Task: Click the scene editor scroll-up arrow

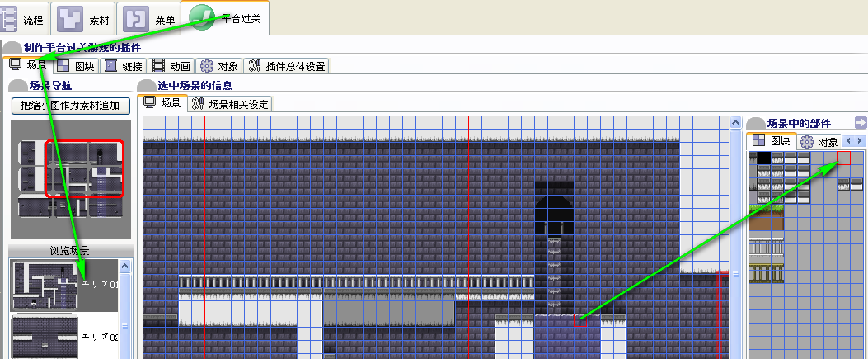Action: pyautogui.click(x=735, y=122)
